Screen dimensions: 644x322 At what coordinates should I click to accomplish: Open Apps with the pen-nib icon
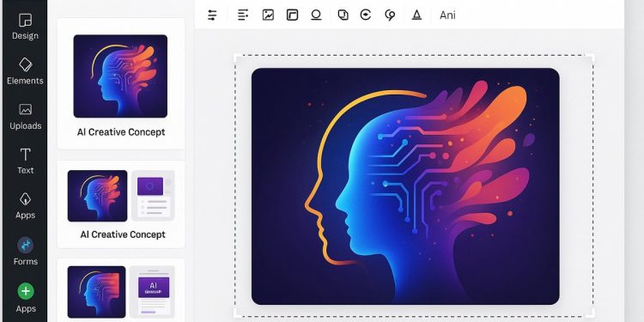point(25,206)
